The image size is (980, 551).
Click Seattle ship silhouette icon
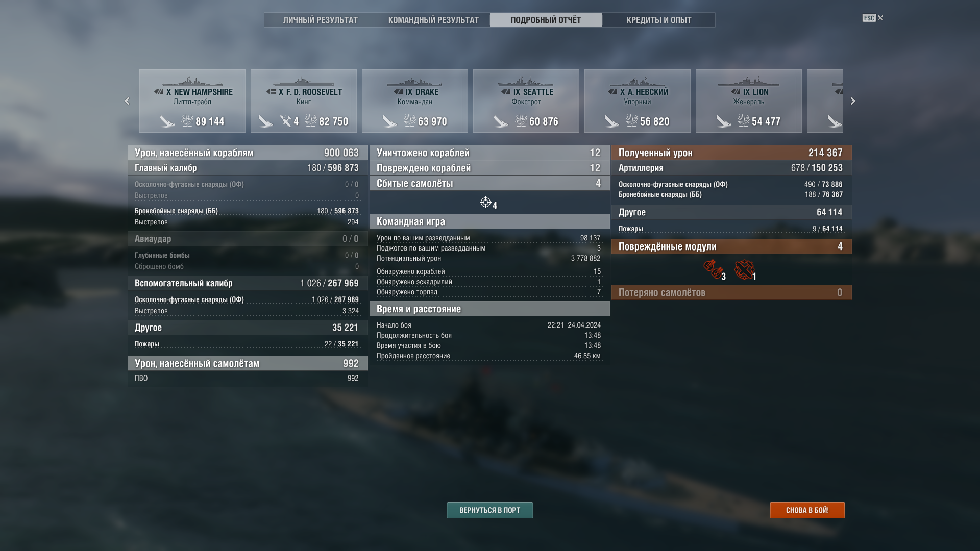pyautogui.click(x=526, y=82)
